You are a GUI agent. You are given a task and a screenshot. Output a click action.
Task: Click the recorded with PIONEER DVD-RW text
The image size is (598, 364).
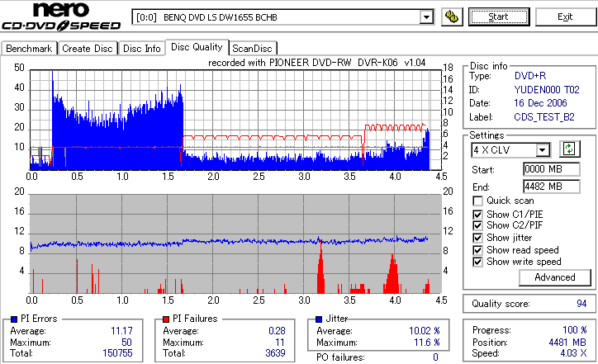click(x=317, y=63)
